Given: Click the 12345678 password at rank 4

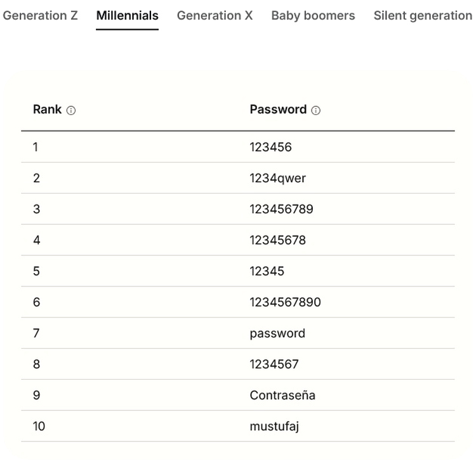Looking at the screenshot, I should 277,240.
